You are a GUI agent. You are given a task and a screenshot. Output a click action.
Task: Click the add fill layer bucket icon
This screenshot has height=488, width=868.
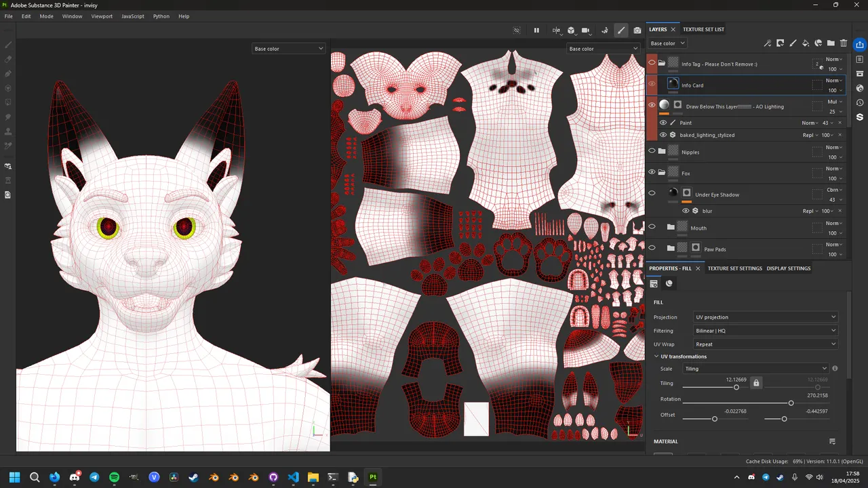pyautogui.click(x=806, y=43)
